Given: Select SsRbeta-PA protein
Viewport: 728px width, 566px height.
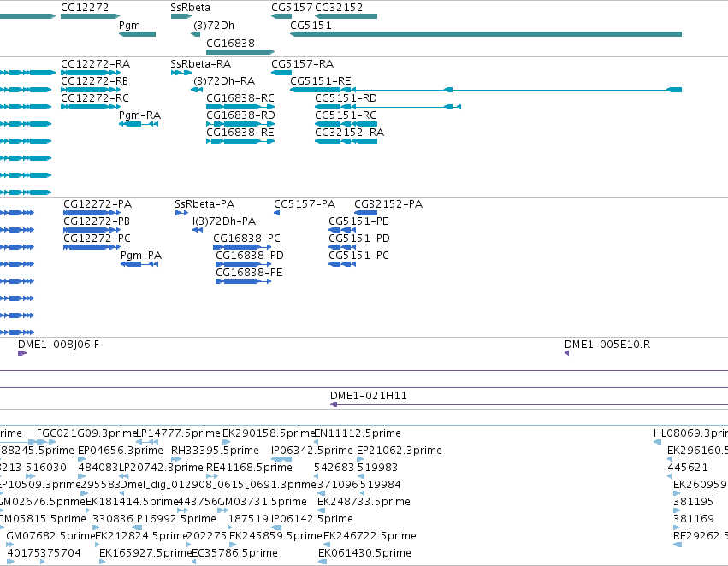Looking at the screenshot, I should pos(181,213).
